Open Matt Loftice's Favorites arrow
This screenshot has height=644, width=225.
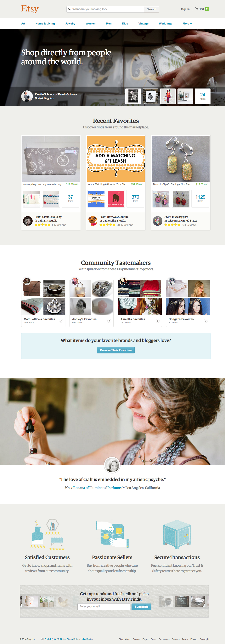61,321
